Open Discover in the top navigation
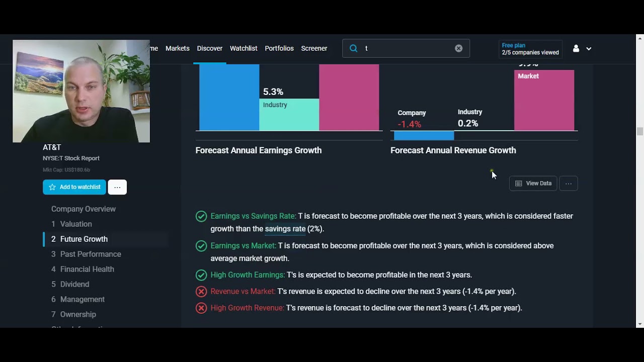This screenshot has height=362, width=644. click(210, 48)
